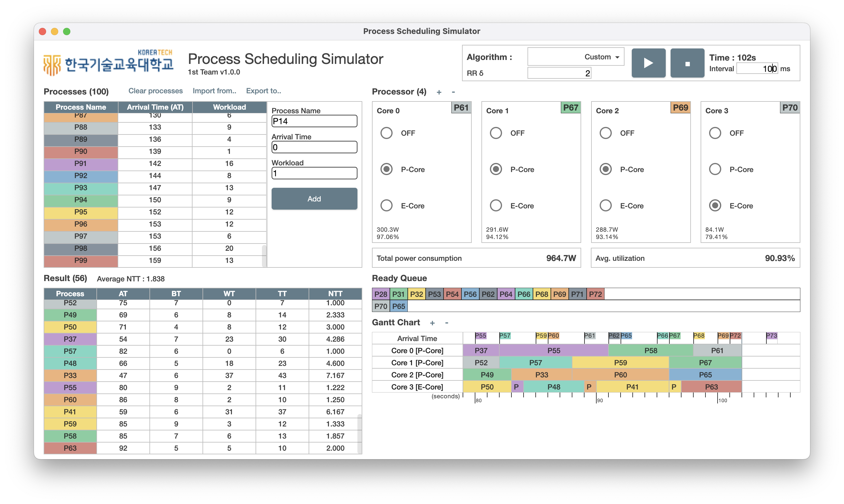Screen dimensions: 844x504
Task: Zoom in on the Gantt Chart with plus icon
Action: 432,323
